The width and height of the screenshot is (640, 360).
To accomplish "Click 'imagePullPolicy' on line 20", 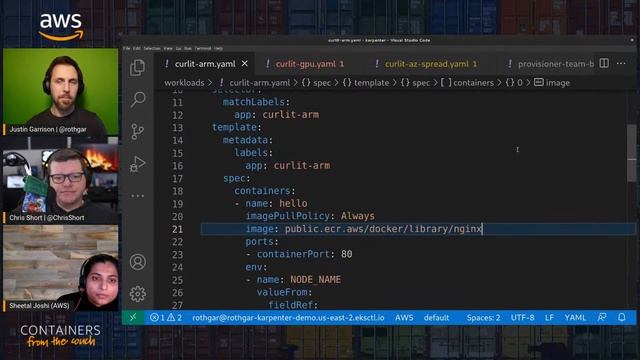I will tap(287, 216).
